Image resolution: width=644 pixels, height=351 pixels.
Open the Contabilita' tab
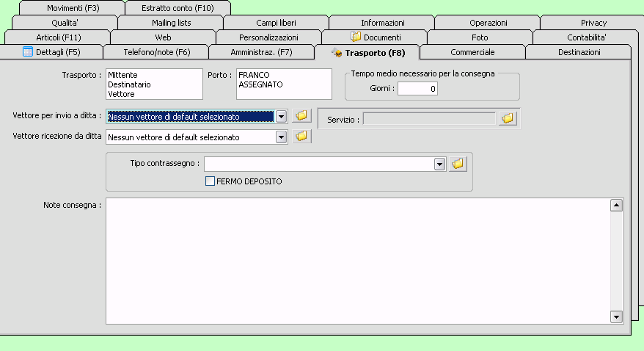point(586,37)
